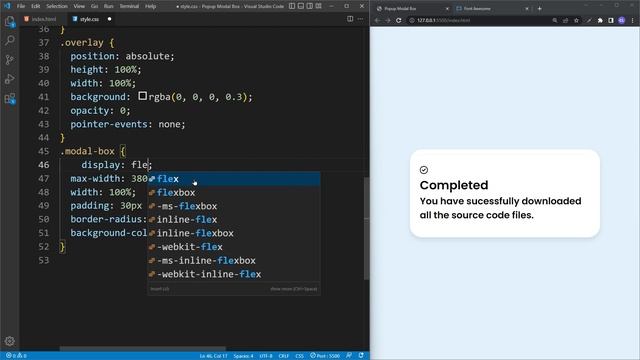
Task: Choose 'inline-flex' suggestion
Action: point(233,220)
